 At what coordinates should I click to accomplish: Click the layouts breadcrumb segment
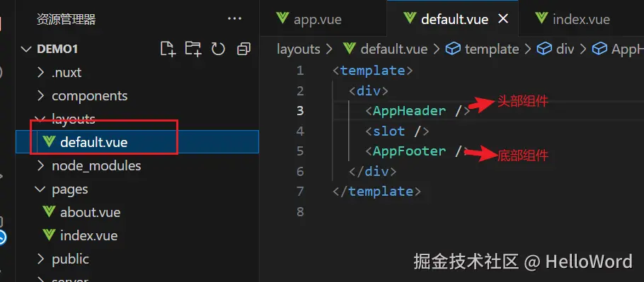298,49
